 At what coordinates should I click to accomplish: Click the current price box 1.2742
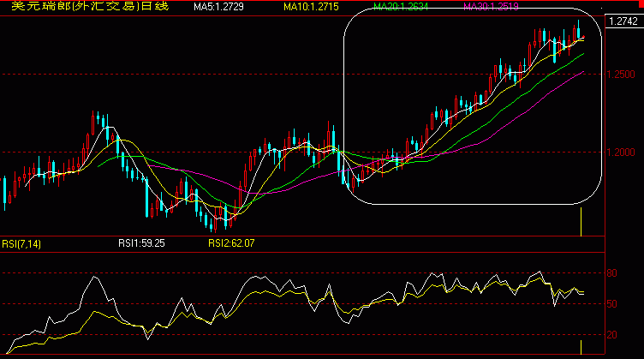(x=623, y=21)
